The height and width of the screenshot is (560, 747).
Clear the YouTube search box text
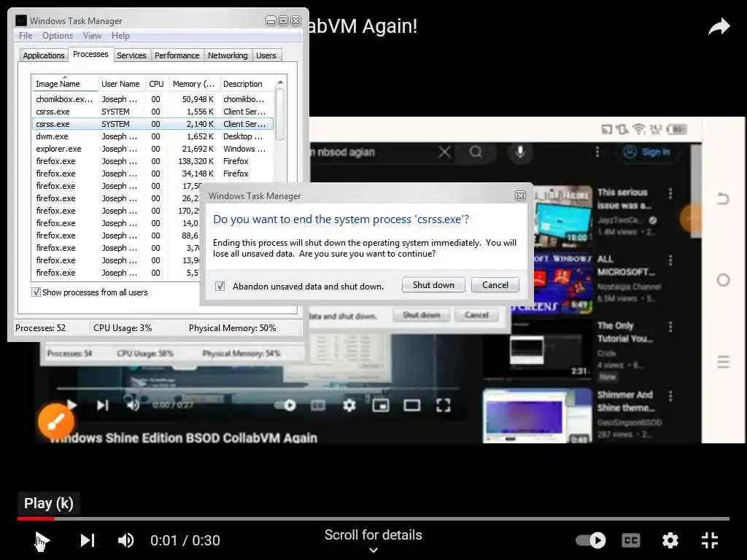point(444,152)
